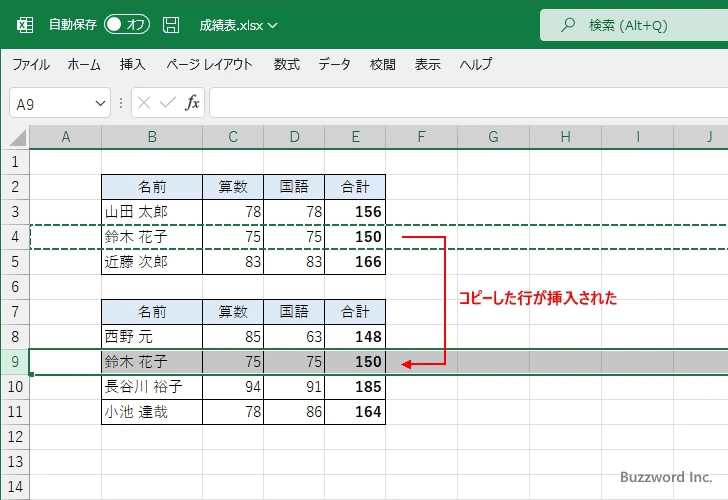Select column B header
Viewport: 728px width, 500px height.
(152, 137)
